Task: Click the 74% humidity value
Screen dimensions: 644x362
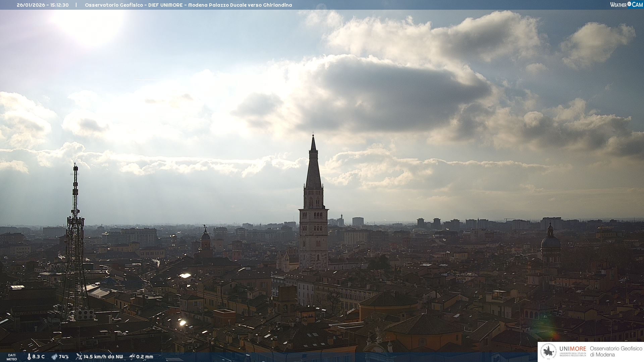Action: pos(64,357)
